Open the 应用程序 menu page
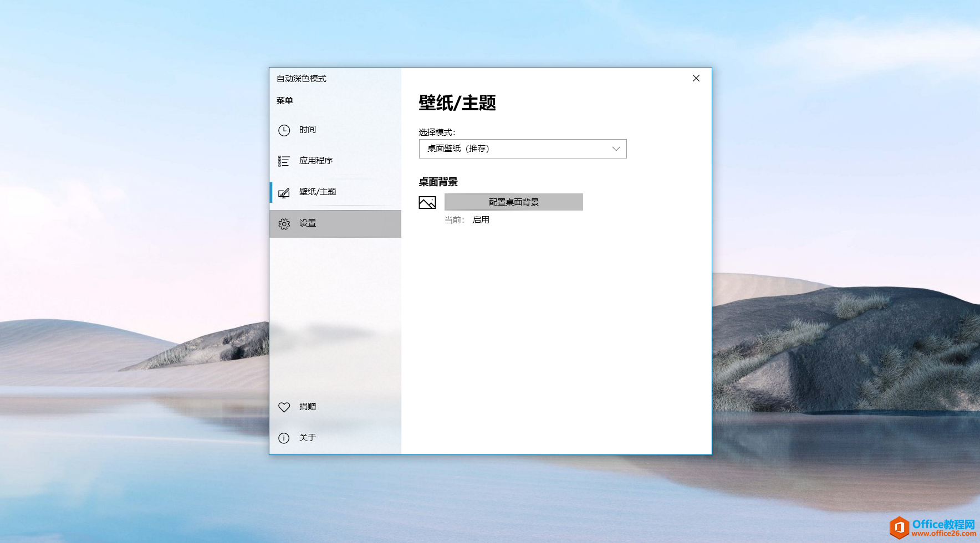Image resolution: width=980 pixels, height=543 pixels. [x=335, y=161]
